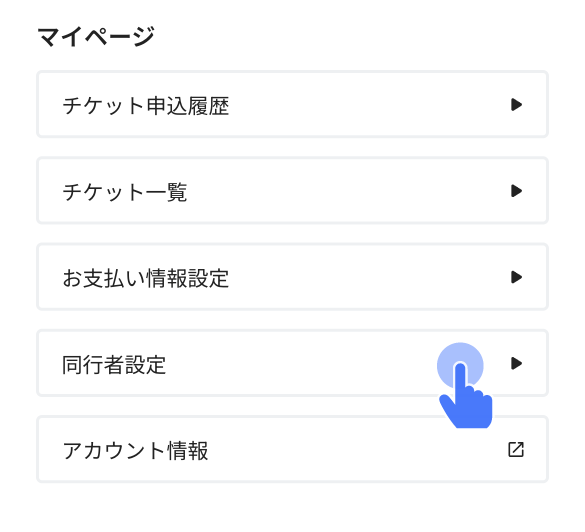
Task: Click arrow icon beside チケット申込履歴
Action: coord(516,104)
